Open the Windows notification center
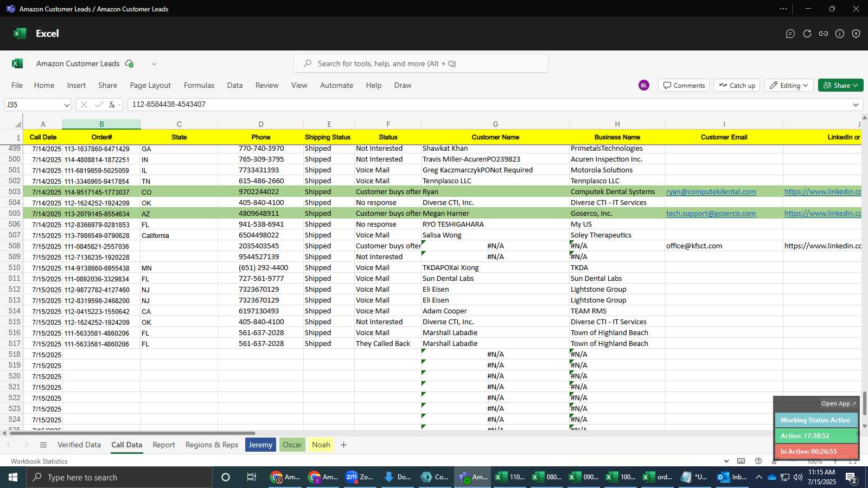Screen dimensions: 868x488 click(x=851, y=478)
